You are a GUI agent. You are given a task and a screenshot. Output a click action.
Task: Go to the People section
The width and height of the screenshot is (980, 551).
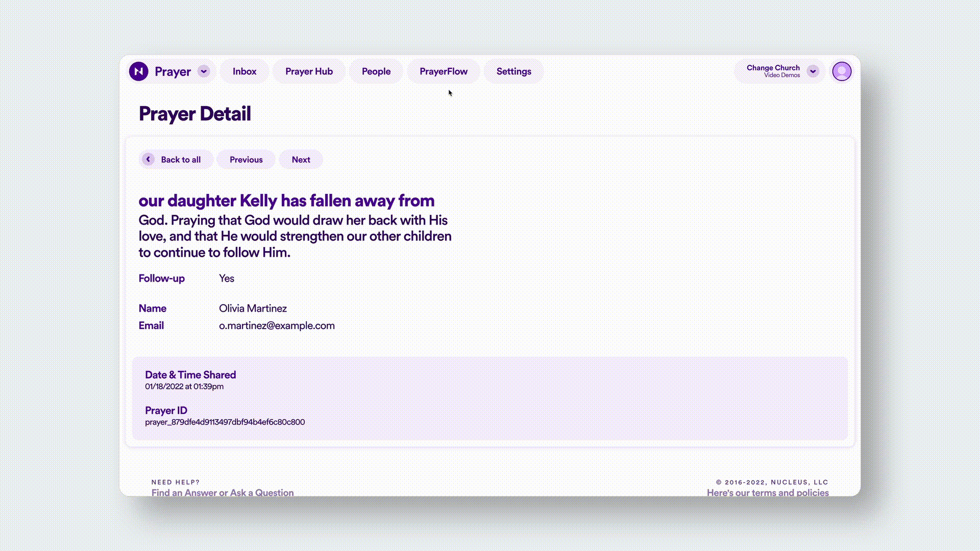(376, 71)
